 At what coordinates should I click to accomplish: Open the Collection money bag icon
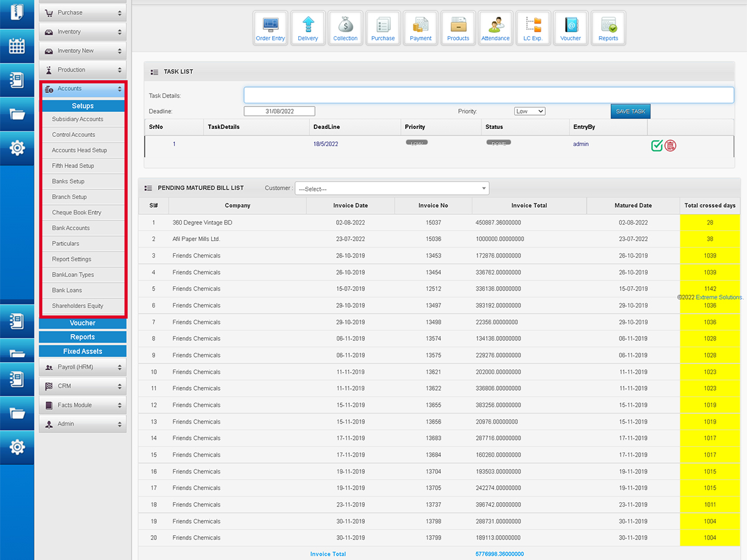pos(345,28)
